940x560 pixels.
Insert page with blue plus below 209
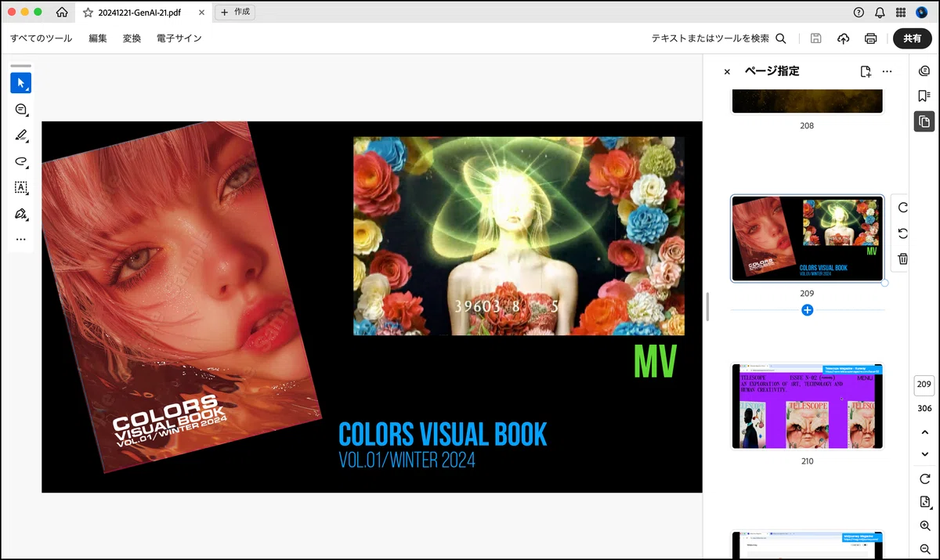coord(808,310)
